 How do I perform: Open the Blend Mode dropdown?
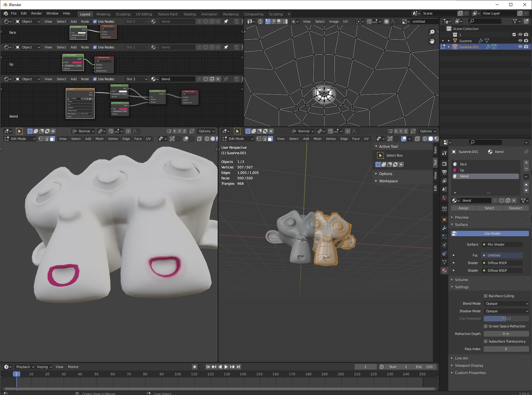point(506,304)
